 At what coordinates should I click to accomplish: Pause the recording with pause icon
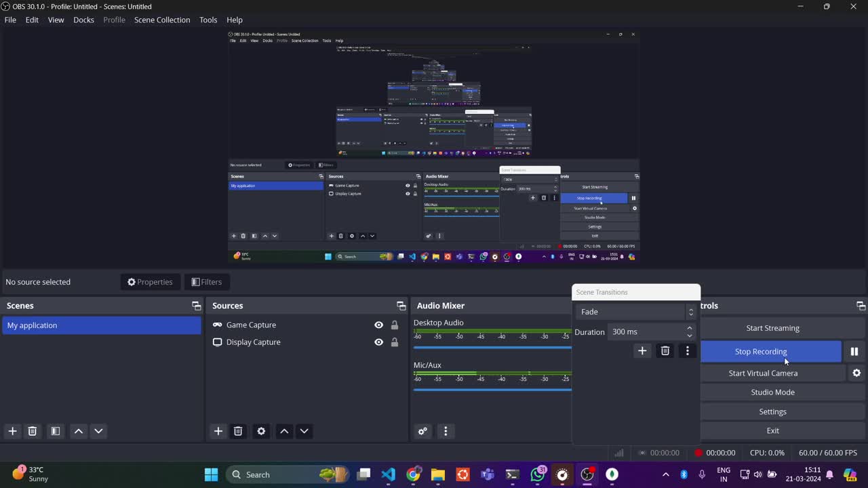click(x=854, y=351)
